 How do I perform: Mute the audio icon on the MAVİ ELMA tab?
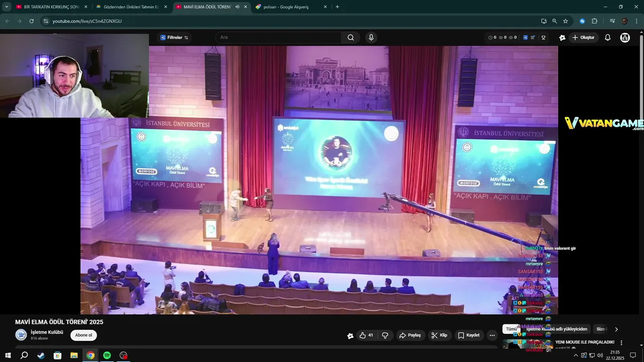point(237,7)
